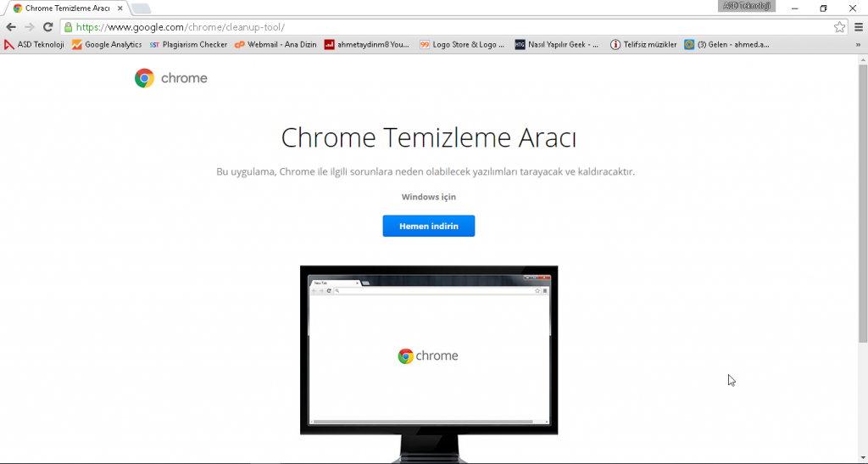This screenshot has height=464, width=868.
Task: Click the monitor illustration image
Action: point(429,365)
